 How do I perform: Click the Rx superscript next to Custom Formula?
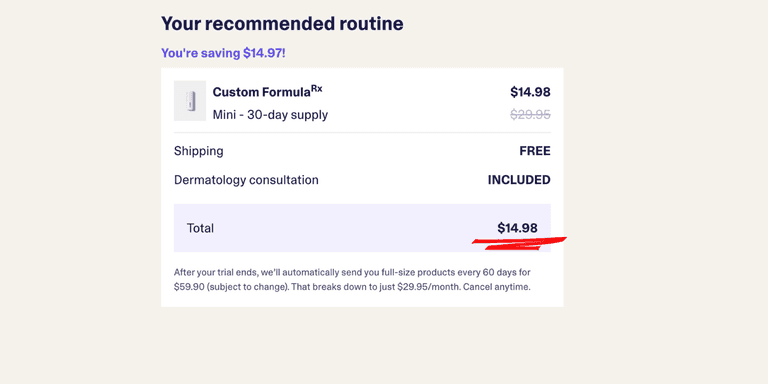pos(316,89)
